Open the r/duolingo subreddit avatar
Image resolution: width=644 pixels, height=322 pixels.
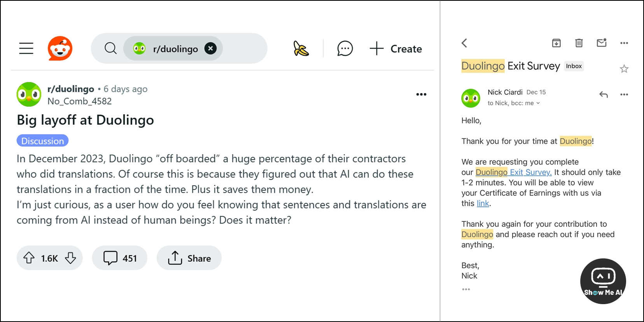[29, 94]
